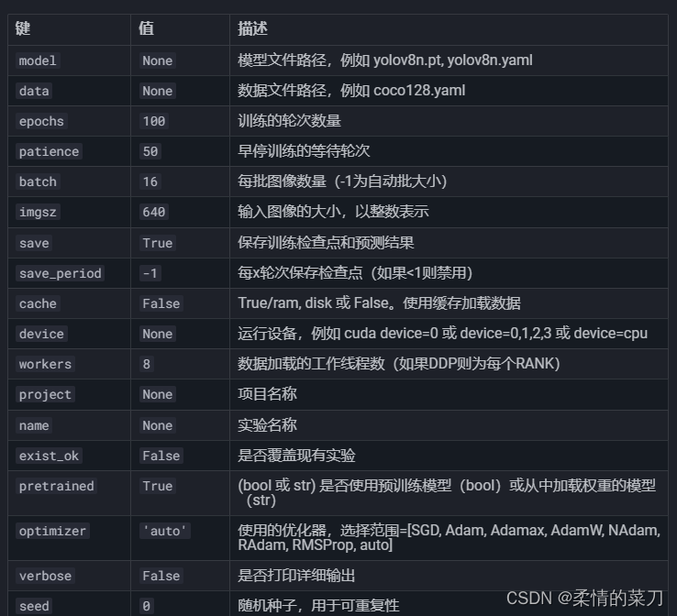Select the pretrained value True
Screen dimensions: 677x616
tap(158, 486)
